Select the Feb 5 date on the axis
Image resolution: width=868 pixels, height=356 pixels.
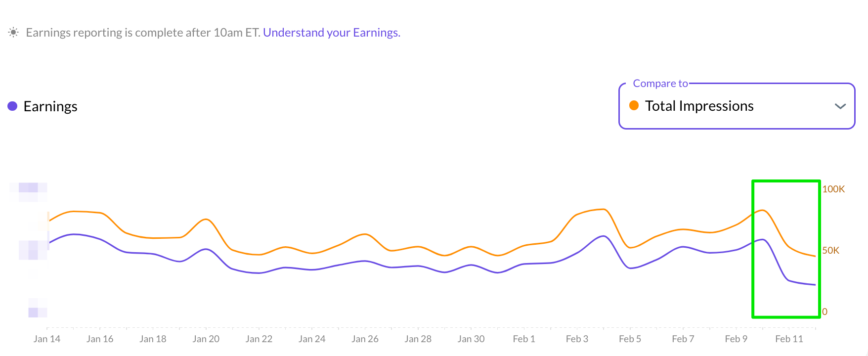click(630, 339)
